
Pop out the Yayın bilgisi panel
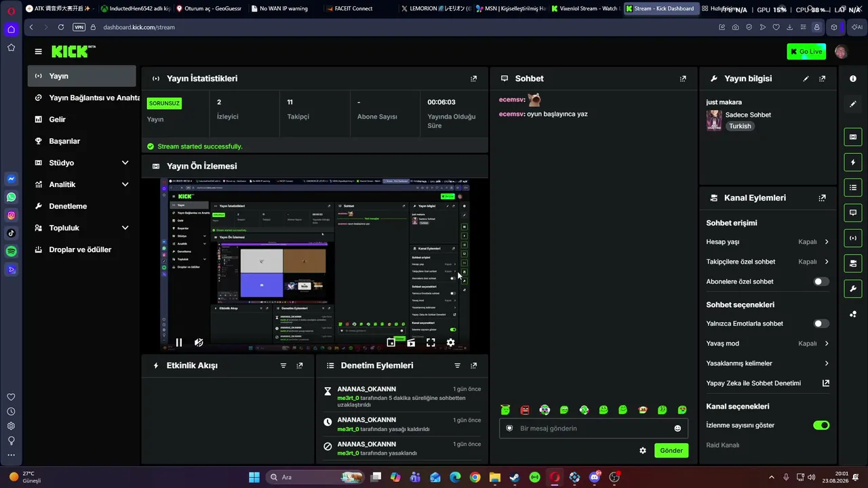tap(822, 79)
